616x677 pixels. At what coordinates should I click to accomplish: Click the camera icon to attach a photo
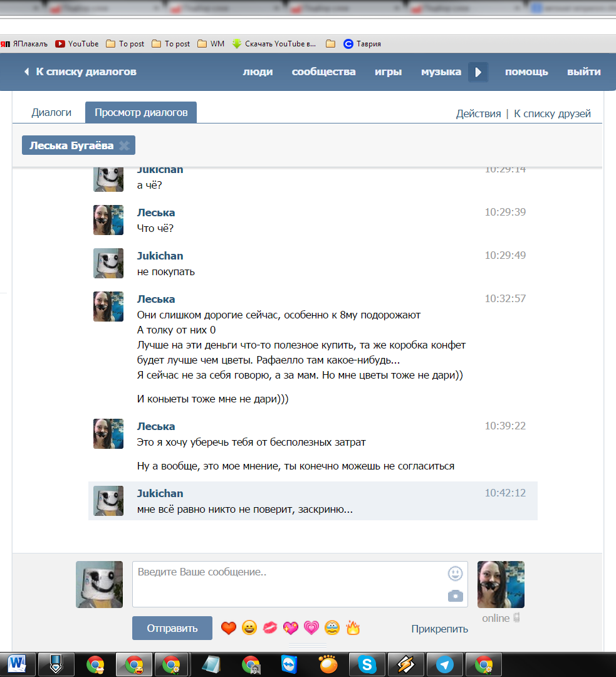pyautogui.click(x=455, y=596)
